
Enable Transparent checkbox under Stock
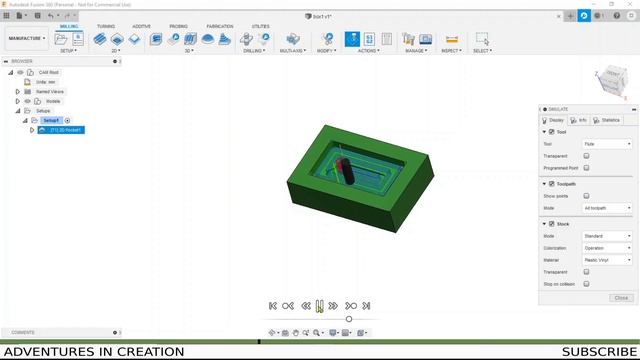[x=587, y=272]
